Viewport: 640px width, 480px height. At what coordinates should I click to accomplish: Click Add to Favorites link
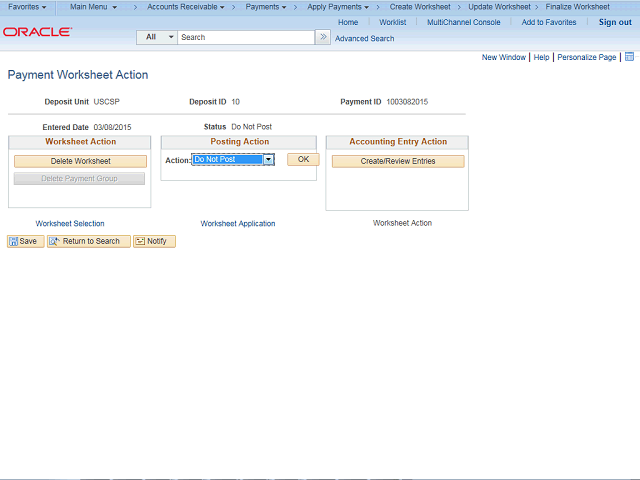(x=549, y=22)
